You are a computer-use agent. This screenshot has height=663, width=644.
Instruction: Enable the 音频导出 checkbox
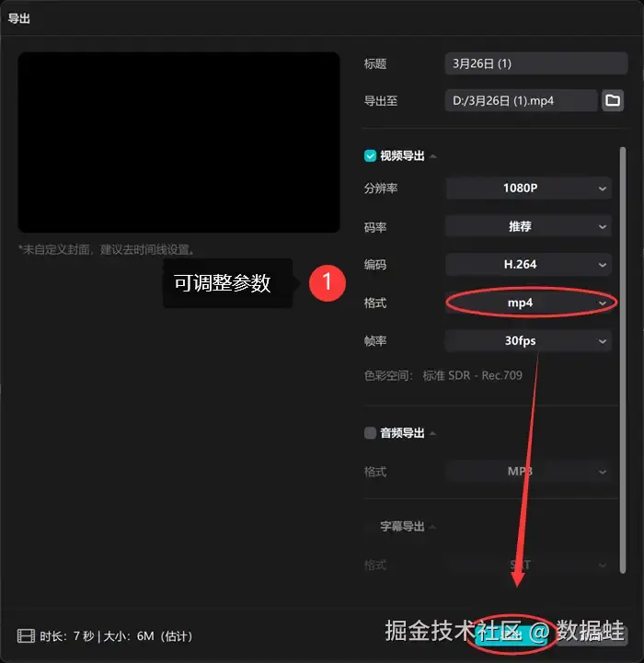click(370, 433)
